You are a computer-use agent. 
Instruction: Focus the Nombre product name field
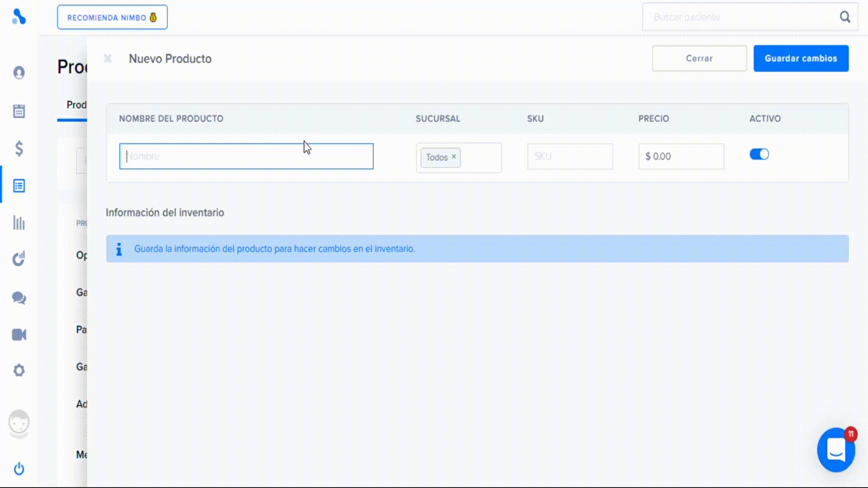(246, 156)
